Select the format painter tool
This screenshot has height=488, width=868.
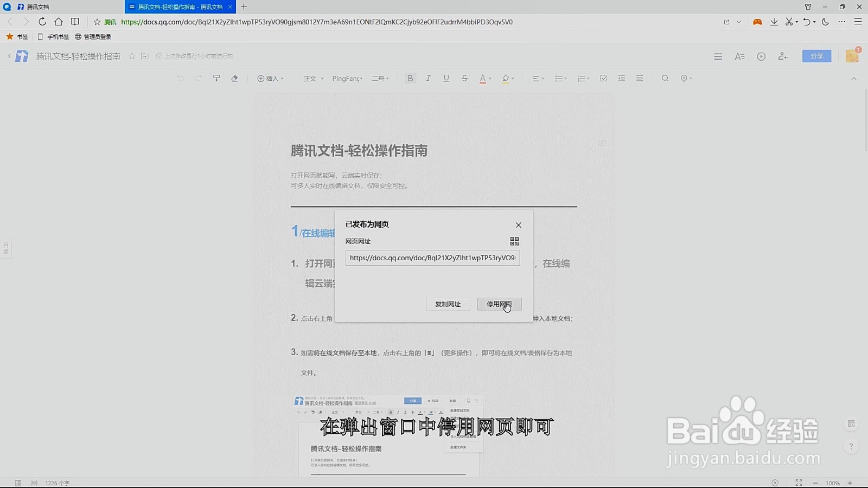pyautogui.click(x=216, y=79)
